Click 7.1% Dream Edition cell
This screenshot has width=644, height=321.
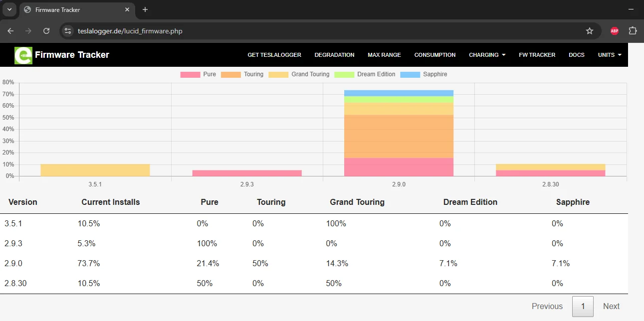(448, 264)
